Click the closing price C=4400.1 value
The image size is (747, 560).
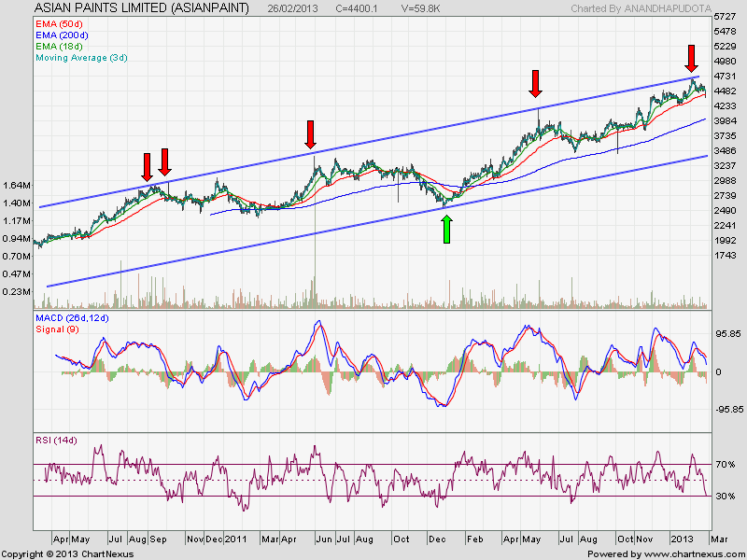(x=357, y=8)
